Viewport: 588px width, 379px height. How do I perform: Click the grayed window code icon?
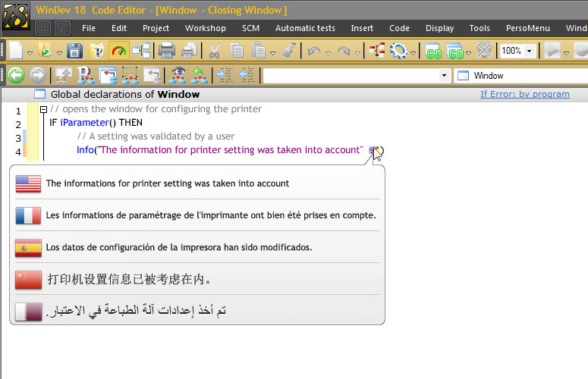(152, 75)
